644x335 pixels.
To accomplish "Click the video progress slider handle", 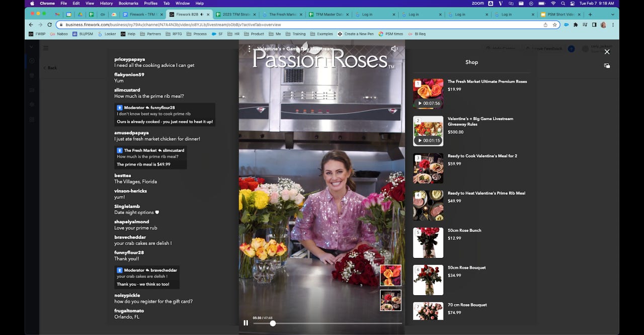I will click(x=273, y=323).
